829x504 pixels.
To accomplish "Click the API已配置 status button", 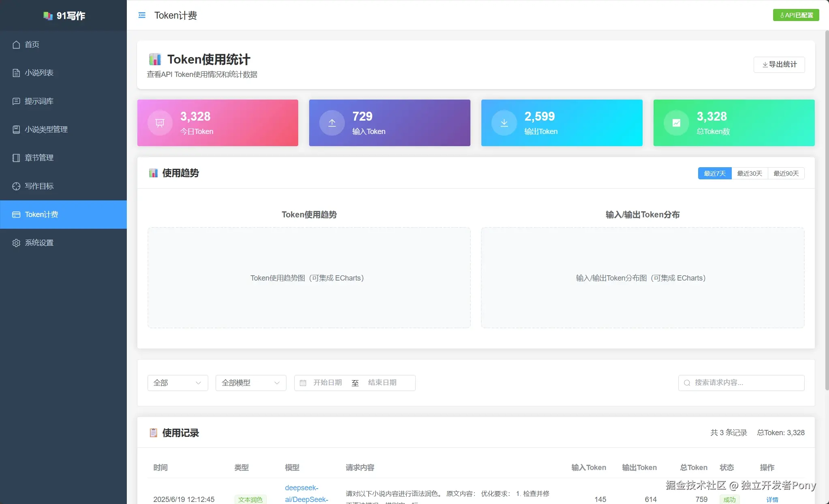I will click(795, 15).
